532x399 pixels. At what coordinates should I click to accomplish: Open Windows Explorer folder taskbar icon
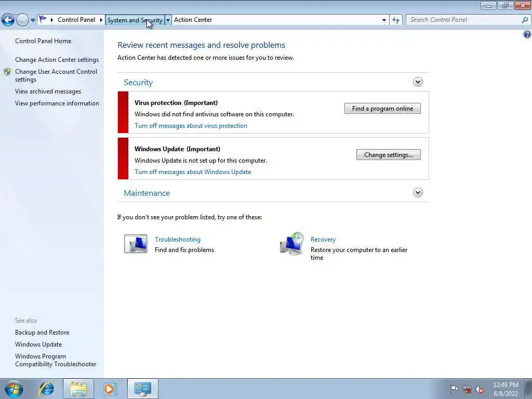coord(78,389)
